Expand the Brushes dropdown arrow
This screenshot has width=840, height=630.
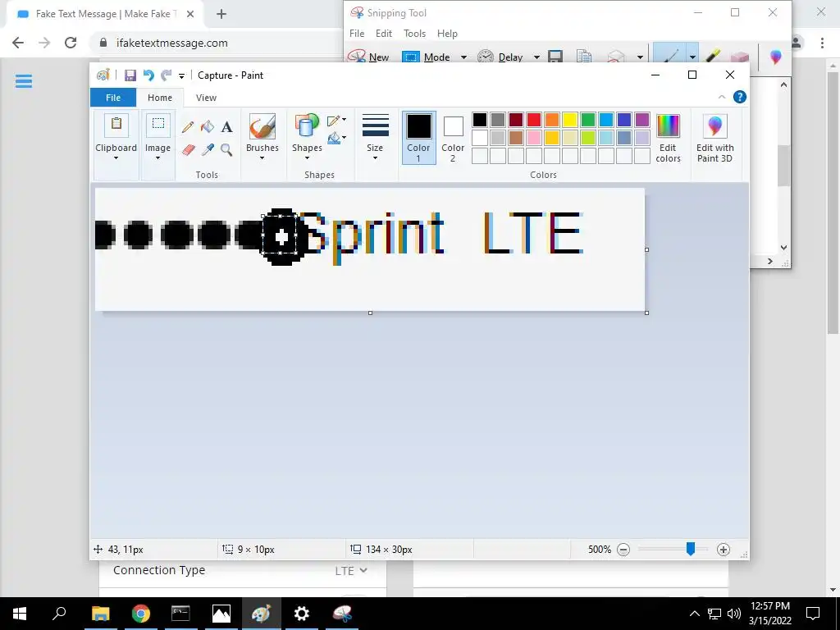point(262,158)
